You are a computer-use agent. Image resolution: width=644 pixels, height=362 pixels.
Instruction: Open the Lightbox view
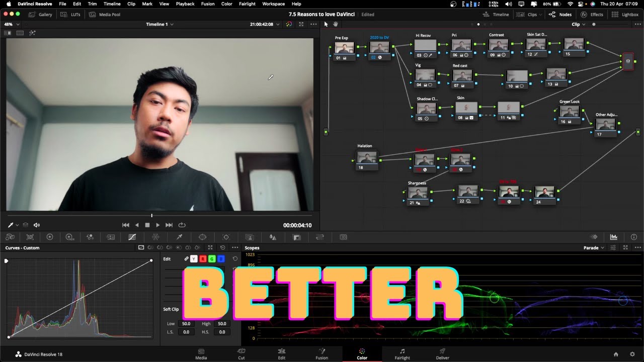pos(625,15)
